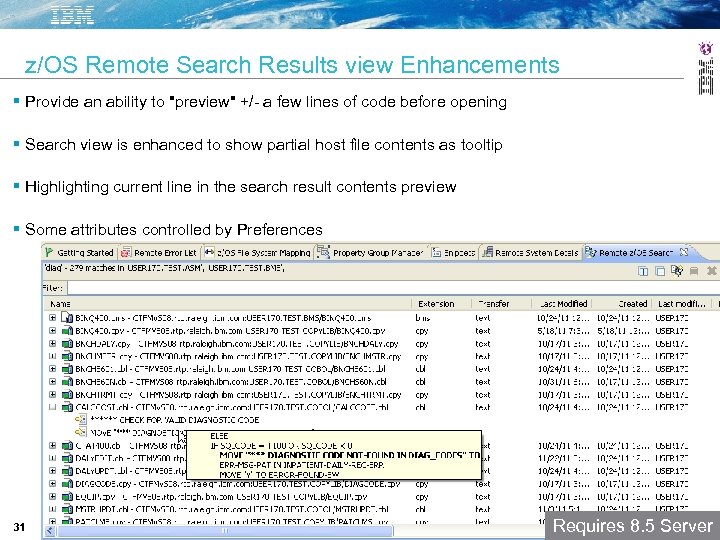Click the green flag icon on Getting Started tab
Viewport: 720px width, 540px height.
49,252
